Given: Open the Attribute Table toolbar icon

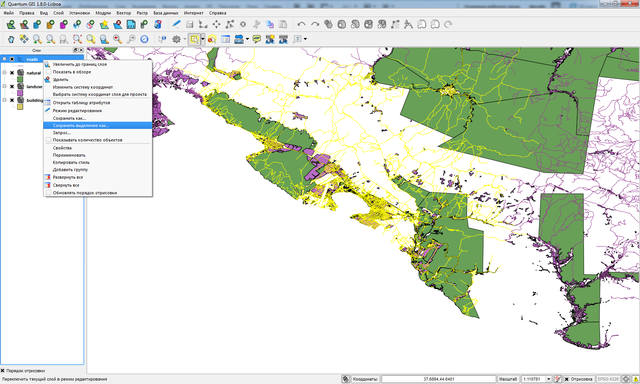Looking at the screenshot, I should pyautogui.click(x=225, y=39).
